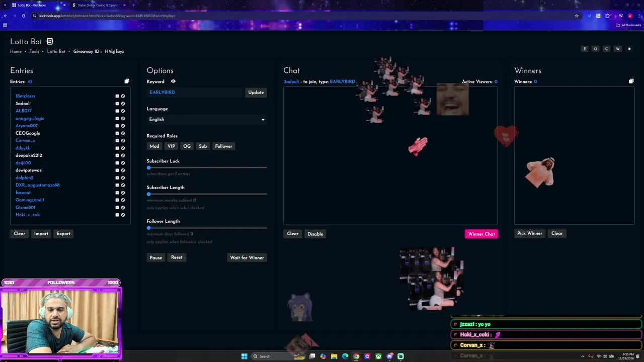Export entries list

[63, 234]
